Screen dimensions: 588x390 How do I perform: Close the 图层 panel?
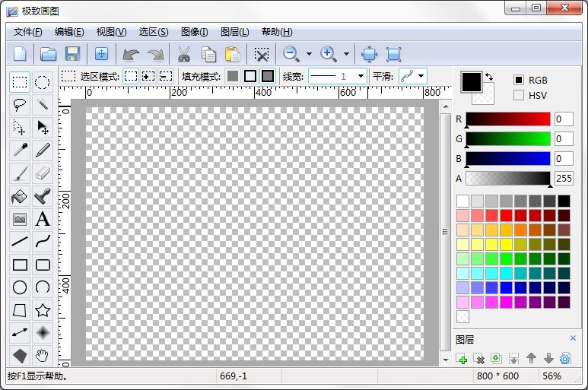click(573, 338)
